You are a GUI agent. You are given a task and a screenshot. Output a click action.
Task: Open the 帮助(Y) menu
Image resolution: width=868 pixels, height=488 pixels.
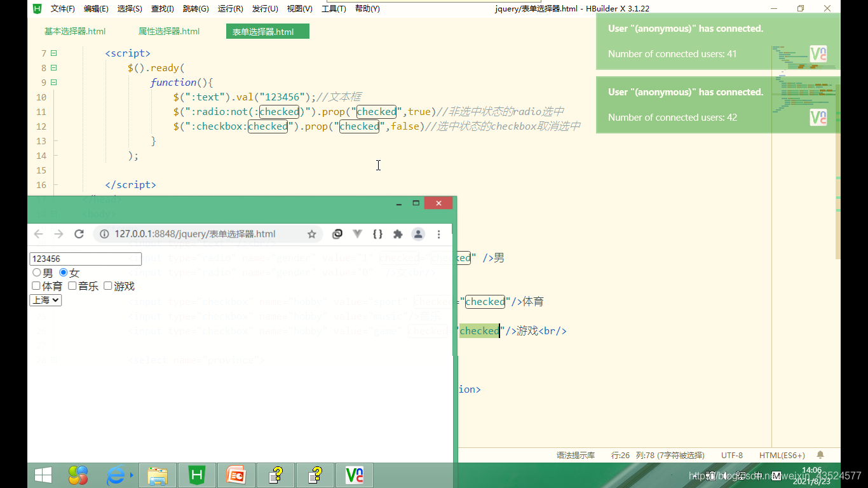[367, 9]
